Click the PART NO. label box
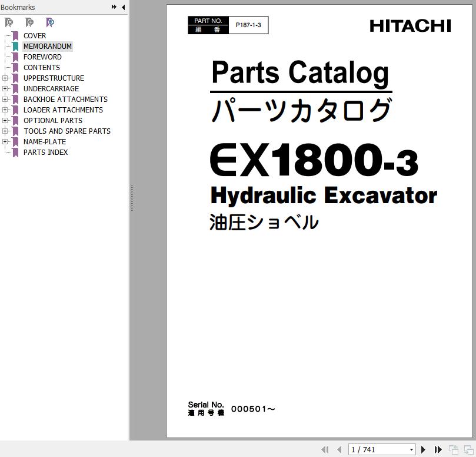Screen dimensions: 476x457 point(208,25)
